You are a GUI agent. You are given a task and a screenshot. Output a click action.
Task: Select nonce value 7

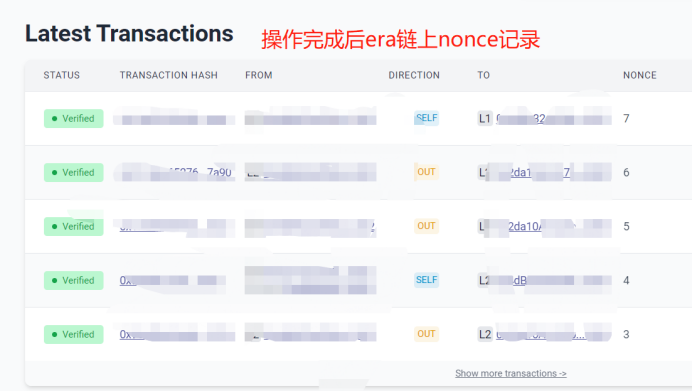point(626,119)
